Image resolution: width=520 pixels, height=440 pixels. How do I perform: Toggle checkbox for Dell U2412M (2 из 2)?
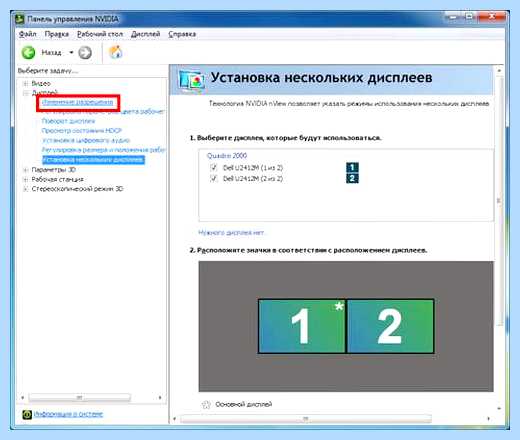(x=213, y=179)
